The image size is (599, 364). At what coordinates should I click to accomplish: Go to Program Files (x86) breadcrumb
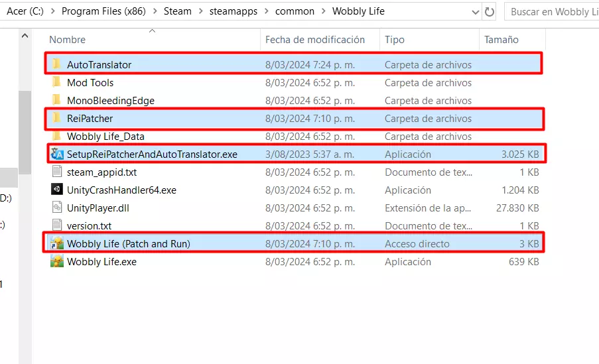tap(103, 11)
